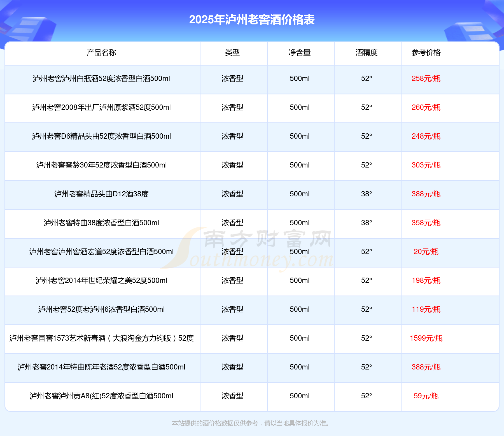The width and height of the screenshot is (504, 437).
Task: Click product 泸州老窖泸州贡A8(红)52度
Action: tap(73, 396)
